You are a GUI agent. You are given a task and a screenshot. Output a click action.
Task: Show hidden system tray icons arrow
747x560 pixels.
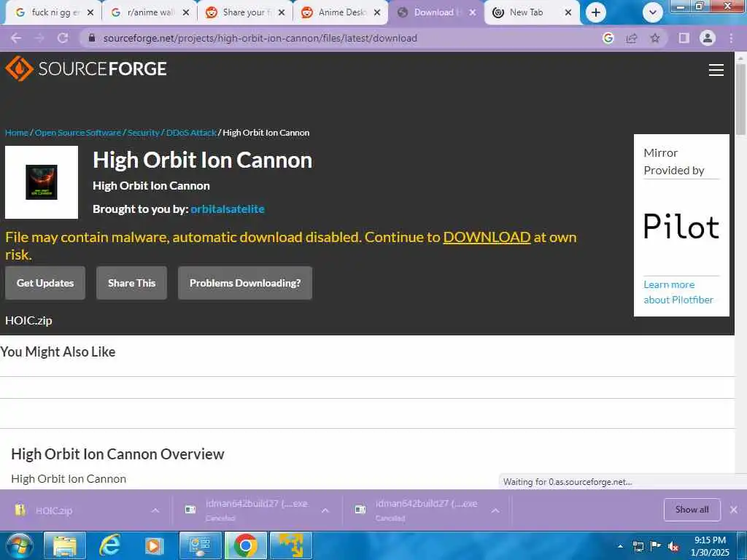click(x=620, y=546)
